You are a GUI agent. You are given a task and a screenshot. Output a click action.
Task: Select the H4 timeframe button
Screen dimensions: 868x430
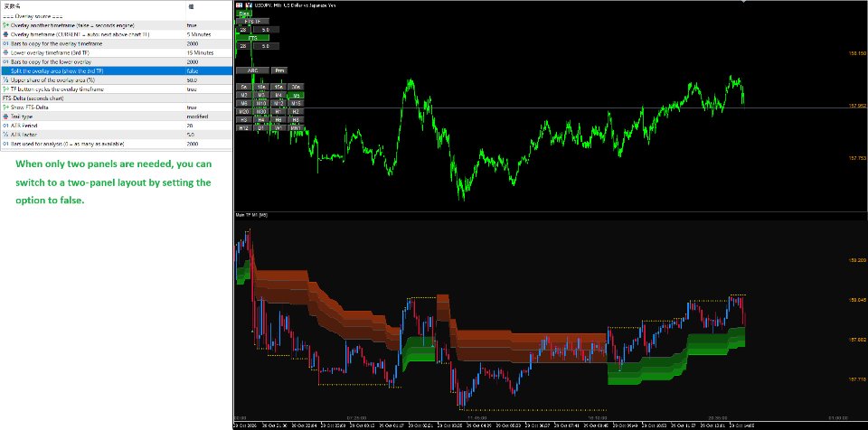point(261,119)
